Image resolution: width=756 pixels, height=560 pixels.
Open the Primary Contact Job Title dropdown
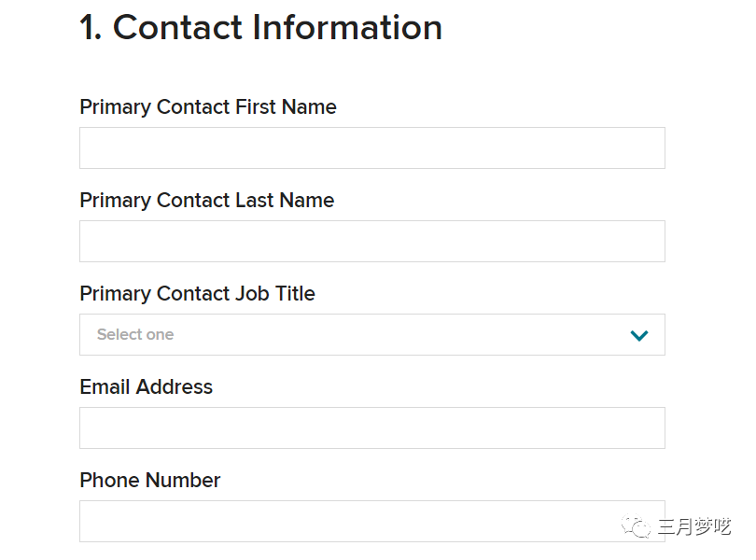pyautogui.click(x=371, y=335)
